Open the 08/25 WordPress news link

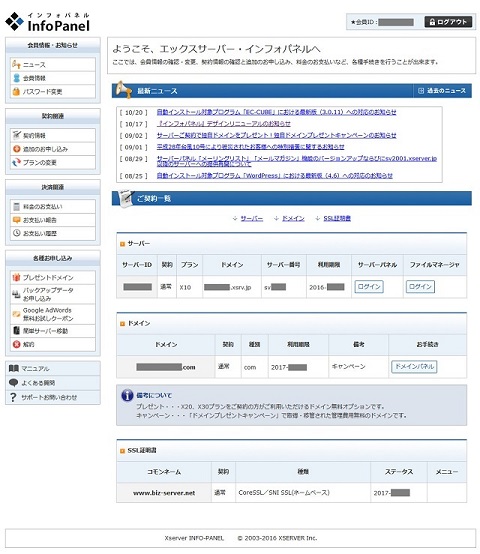click(275, 176)
